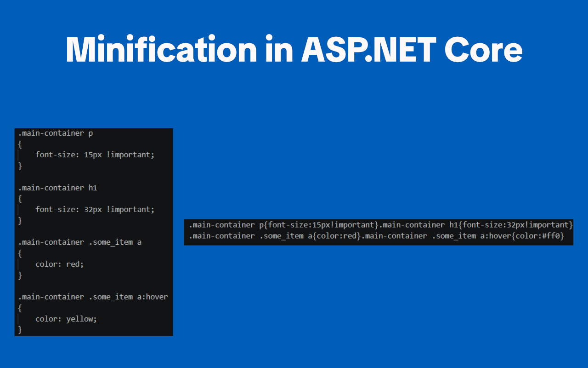The image size is (588, 368).
Task: Click the "color: yellow;" declaration line
Action: point(66,319)
